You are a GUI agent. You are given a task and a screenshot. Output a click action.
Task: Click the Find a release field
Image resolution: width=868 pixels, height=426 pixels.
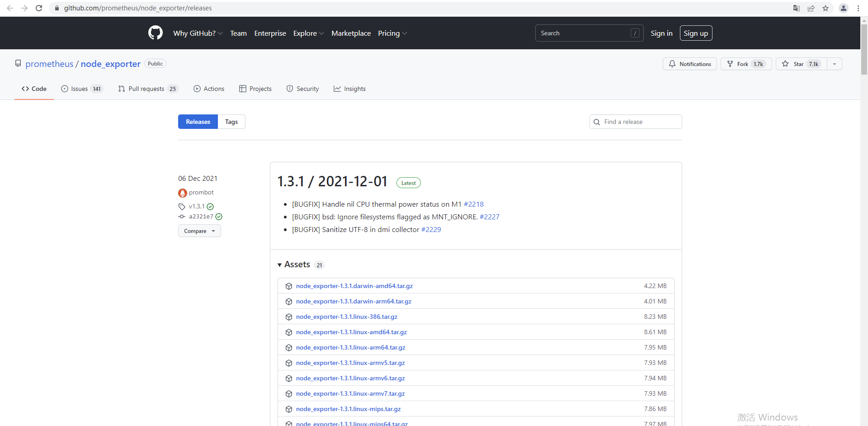[x=636, y=122]
